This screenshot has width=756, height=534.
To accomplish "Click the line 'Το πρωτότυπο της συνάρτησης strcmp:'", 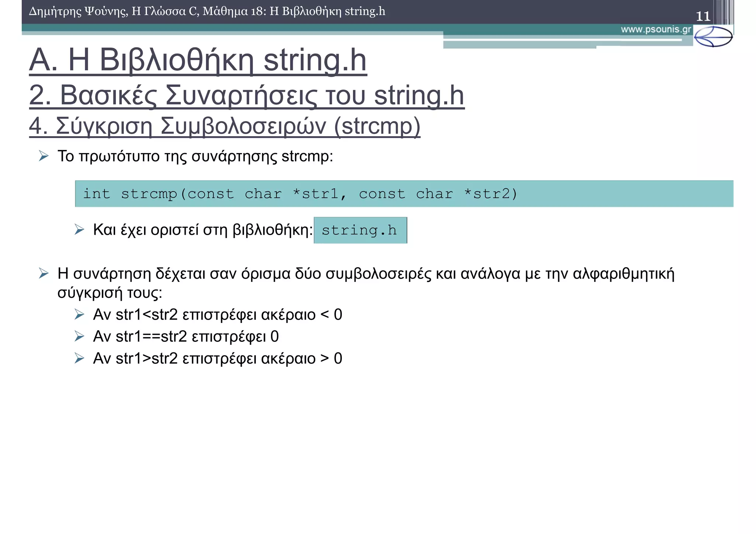I will (x=195, y=156).
